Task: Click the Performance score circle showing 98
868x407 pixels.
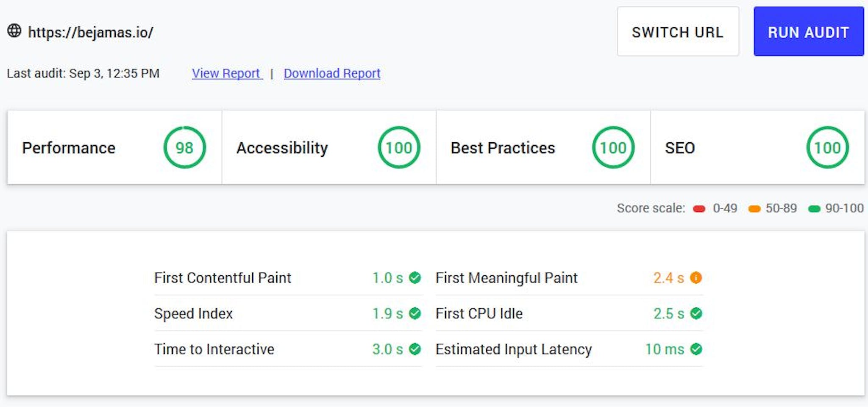Action: 184,147
